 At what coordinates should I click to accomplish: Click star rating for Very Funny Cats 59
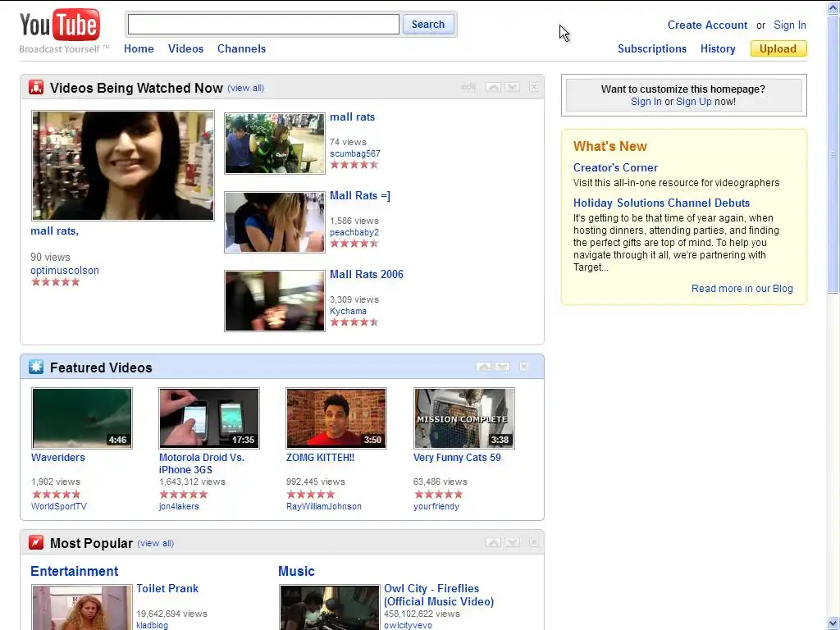[x=438, y=494]
